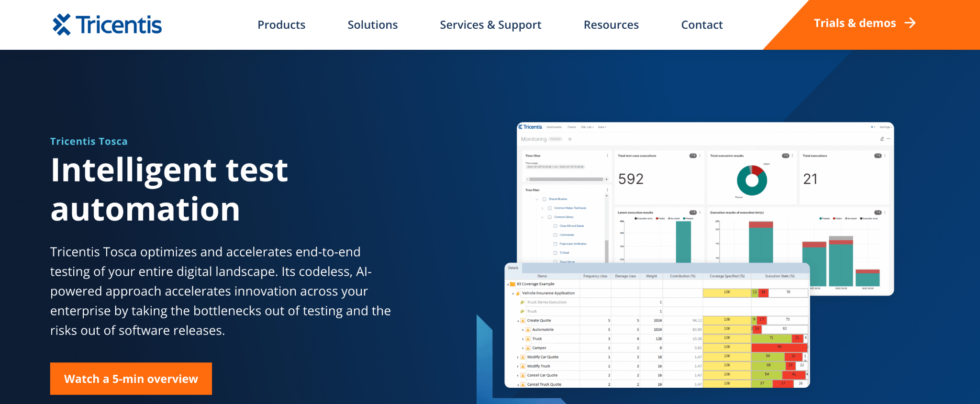The image size is (980, 404).
Task: Expand the Modify Car Quote row
Action: (518, 357)
